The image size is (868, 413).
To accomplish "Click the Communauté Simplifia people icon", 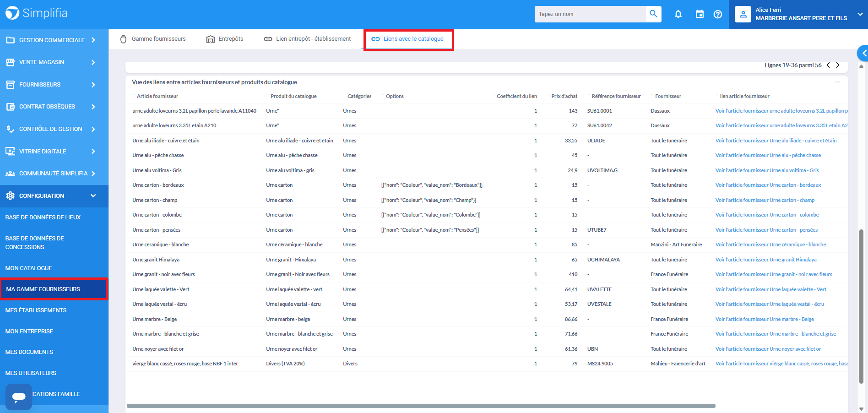I will pos(10,174).
